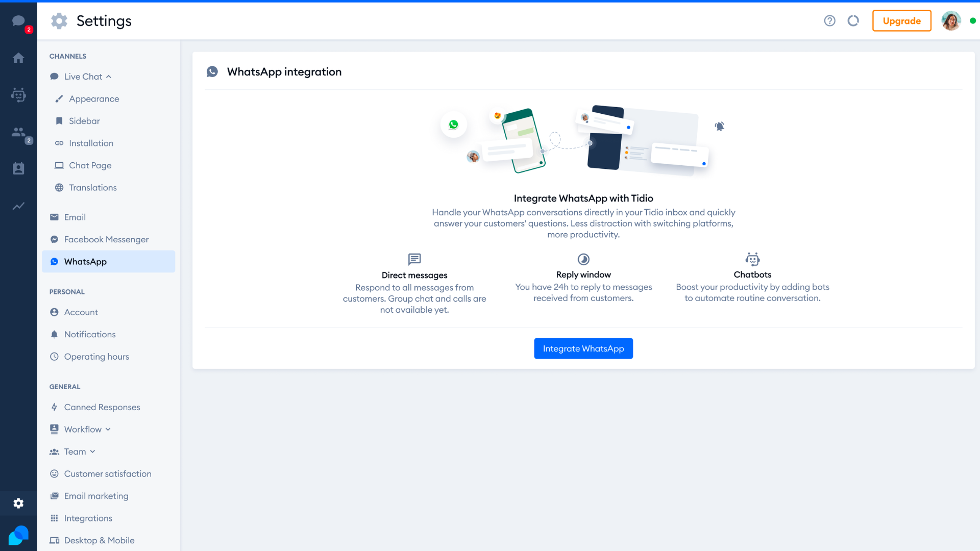Open Sidebar settings

84,121
